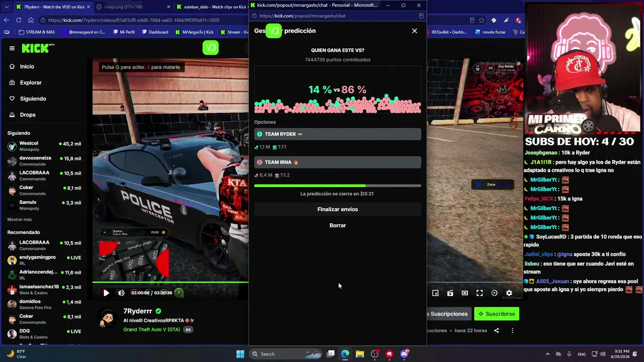Open Samulx's channel in the followed list
The width and height of the screenshot is (644, 362).
(x=44, y=205)
